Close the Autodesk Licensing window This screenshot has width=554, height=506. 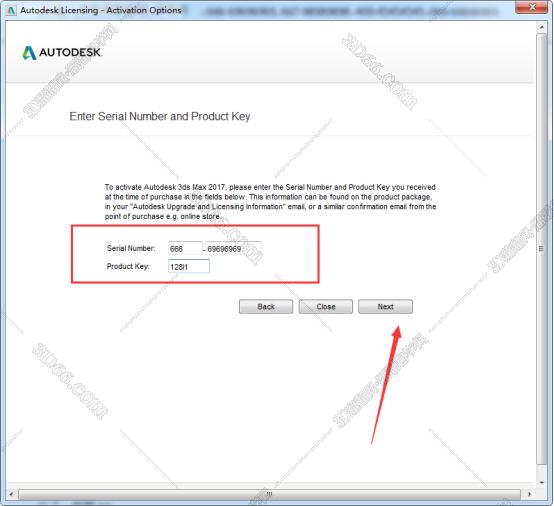532,7
